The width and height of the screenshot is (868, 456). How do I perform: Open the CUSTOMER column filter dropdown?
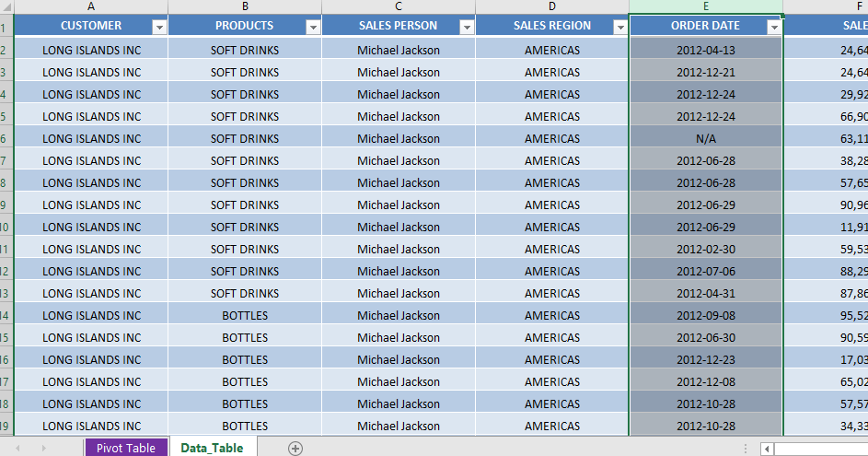coord(159,27)
